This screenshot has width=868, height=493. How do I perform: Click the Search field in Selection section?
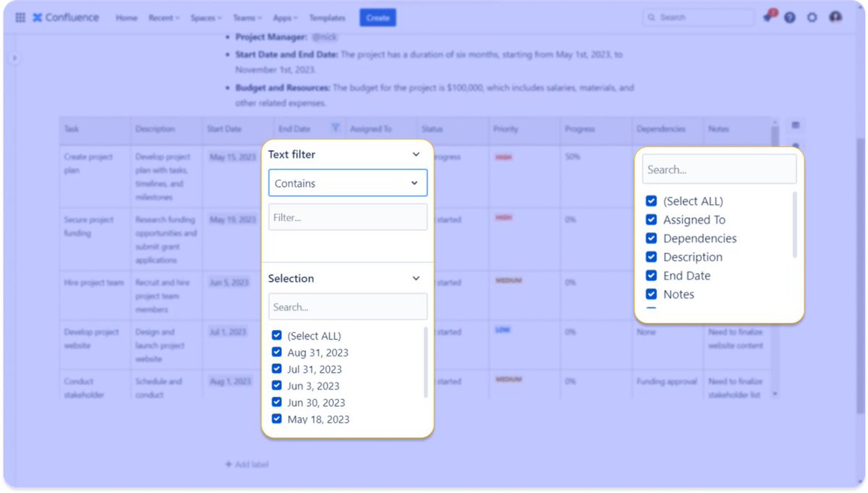tap(348, 306)
